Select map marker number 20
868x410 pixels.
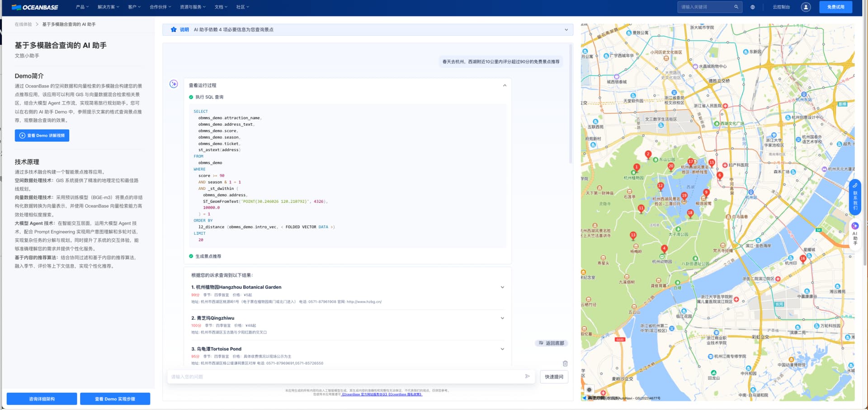(671, 167)
